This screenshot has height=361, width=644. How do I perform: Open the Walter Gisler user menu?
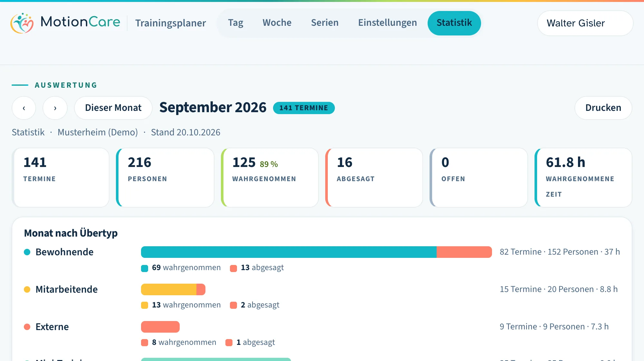pos(585,23)
